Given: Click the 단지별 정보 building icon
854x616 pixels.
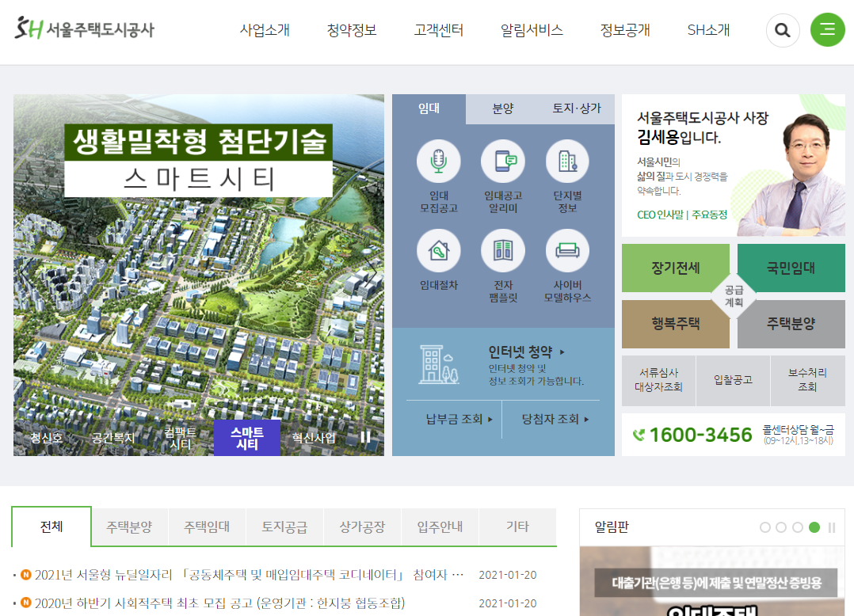Looking at the screenshot, I should [x=567, y=161].
